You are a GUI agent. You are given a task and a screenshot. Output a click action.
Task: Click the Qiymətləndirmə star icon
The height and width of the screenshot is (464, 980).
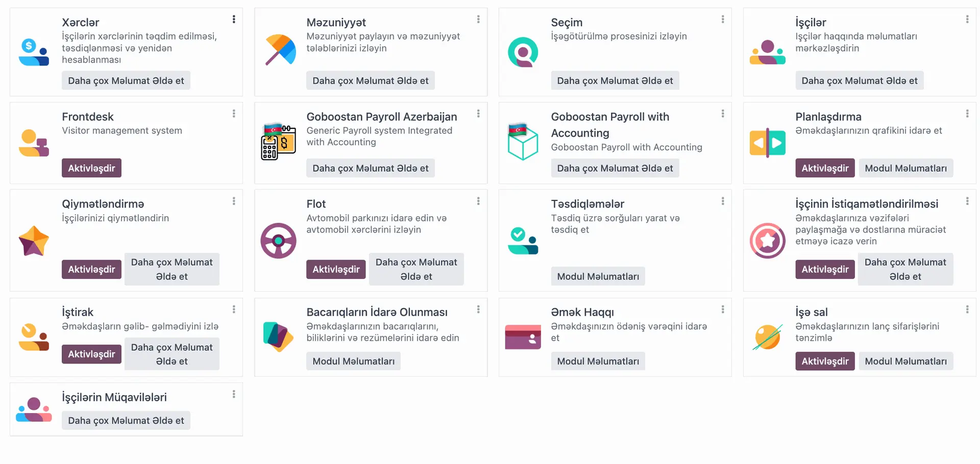pyautogui.click(x=34, y=241)
